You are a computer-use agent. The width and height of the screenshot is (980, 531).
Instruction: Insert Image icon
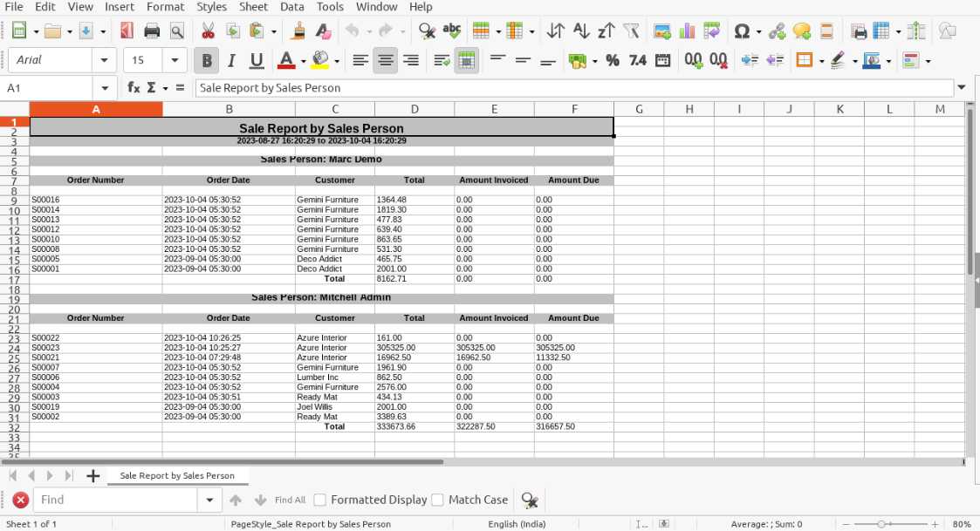[x=661, y=31]
